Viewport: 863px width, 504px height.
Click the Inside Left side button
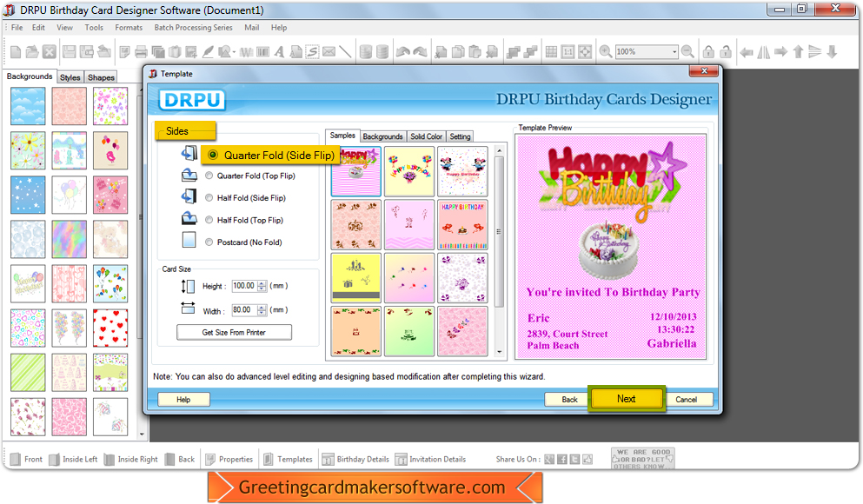tap(73, 460)
